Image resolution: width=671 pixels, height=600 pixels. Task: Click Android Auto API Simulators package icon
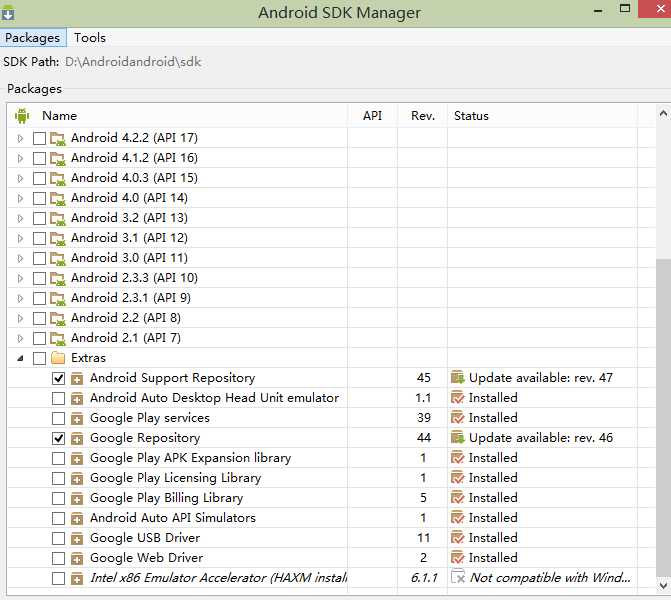77,519
